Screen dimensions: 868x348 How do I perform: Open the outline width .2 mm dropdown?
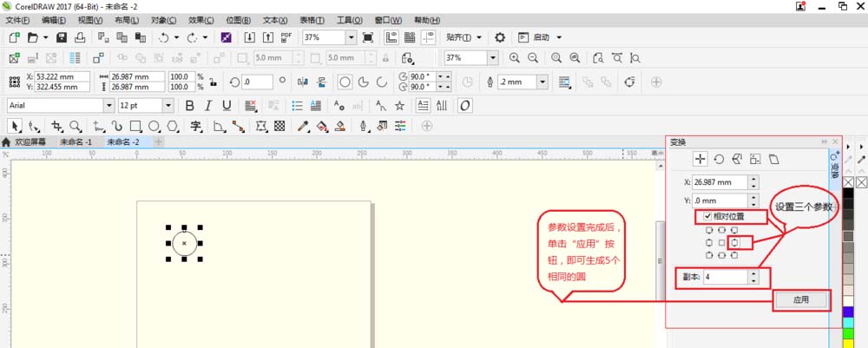click(542, 82)
